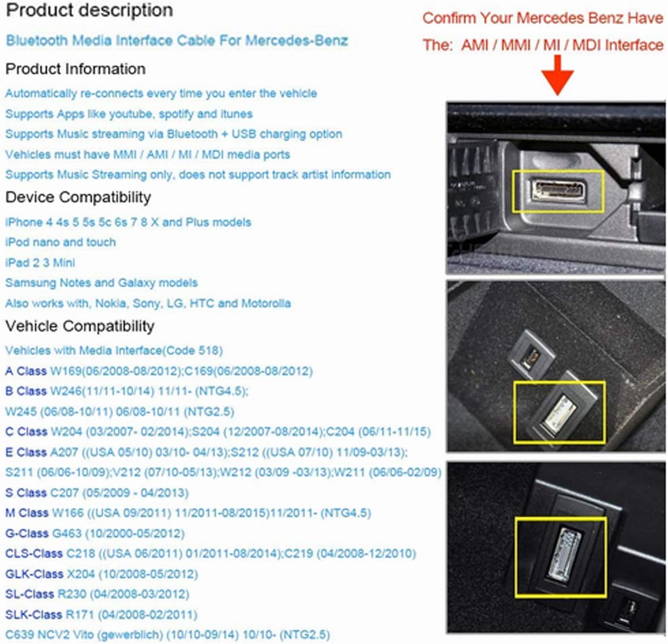Click the 'S211 (06/06-10/09)' row
The height and width of the screenshot is (644, 668).
click(223, 472)
